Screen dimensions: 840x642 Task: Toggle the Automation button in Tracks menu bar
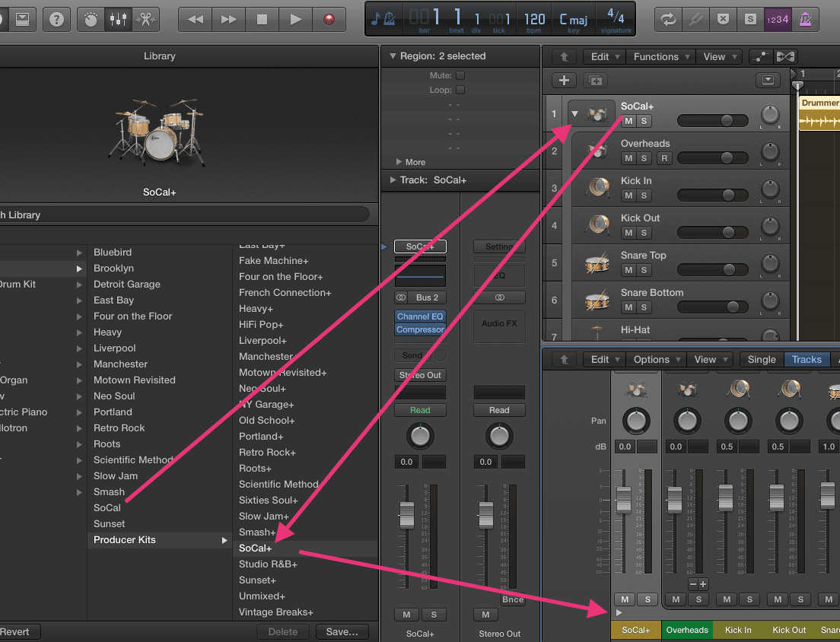[x=759, y=57]
